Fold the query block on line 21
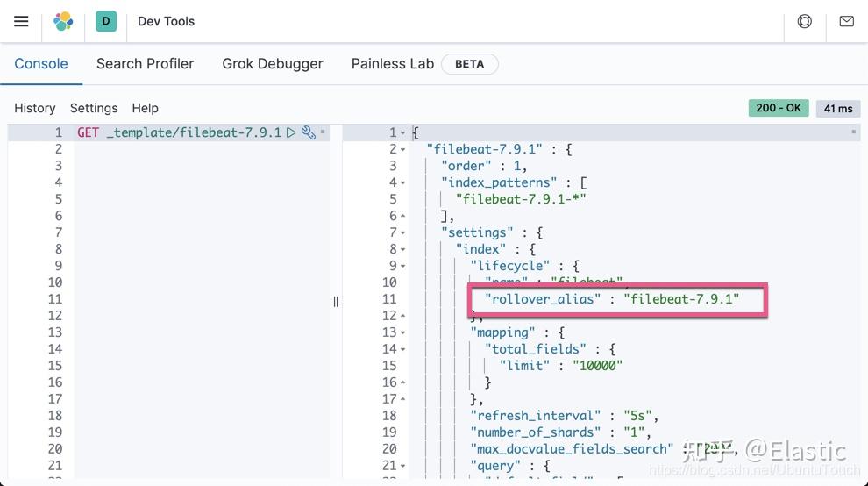The width and height of the screenshot is (868, 486). click(403, 466)
